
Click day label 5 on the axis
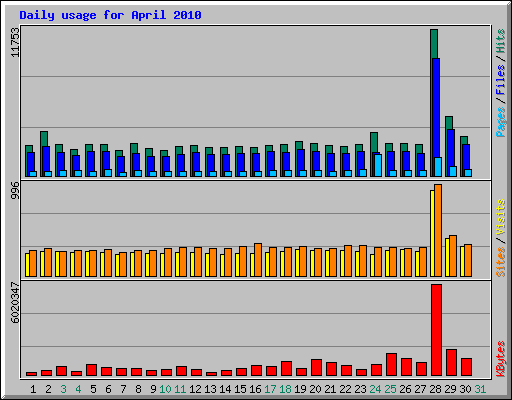pyautogui.click(x=93, y=389)
